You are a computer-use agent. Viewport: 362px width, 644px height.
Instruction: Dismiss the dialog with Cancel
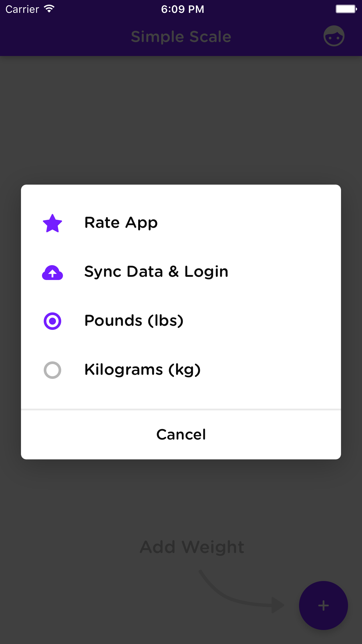pyautogui.click(x=181, y=434)
